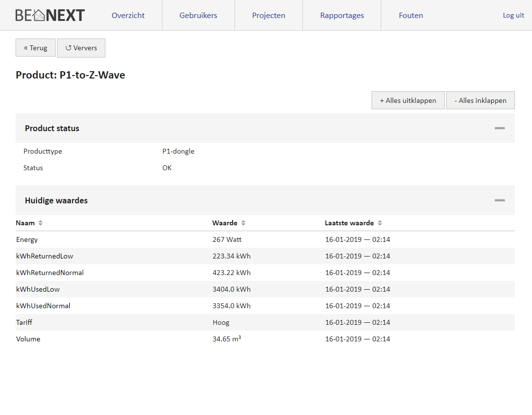Click the Producttype label

click(x=43, y=151)
